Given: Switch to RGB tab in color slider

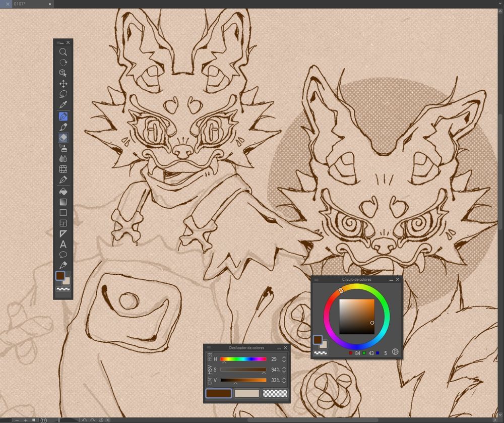Looking at the screenshot, I should pos(209,357).
